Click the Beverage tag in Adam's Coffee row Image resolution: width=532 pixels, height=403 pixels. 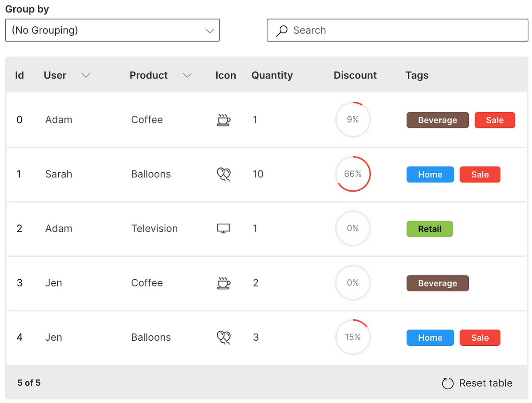pyautogui.click(x=437, y=120)
